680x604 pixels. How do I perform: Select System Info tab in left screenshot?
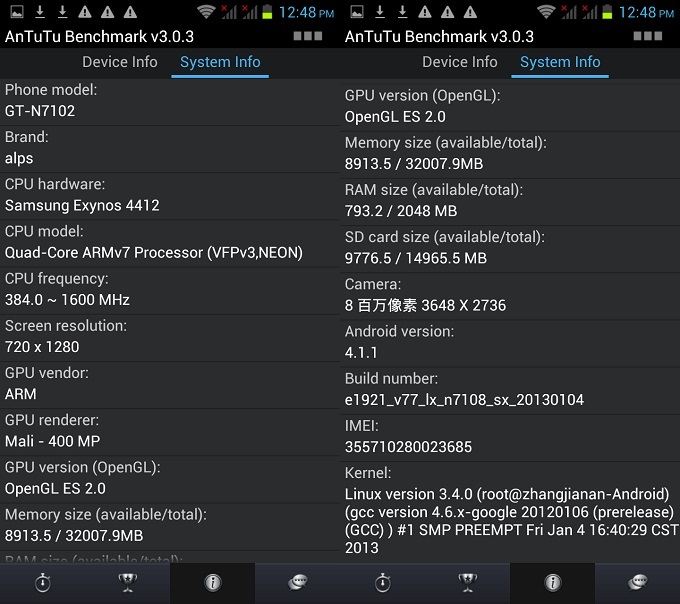pos(220,62)
